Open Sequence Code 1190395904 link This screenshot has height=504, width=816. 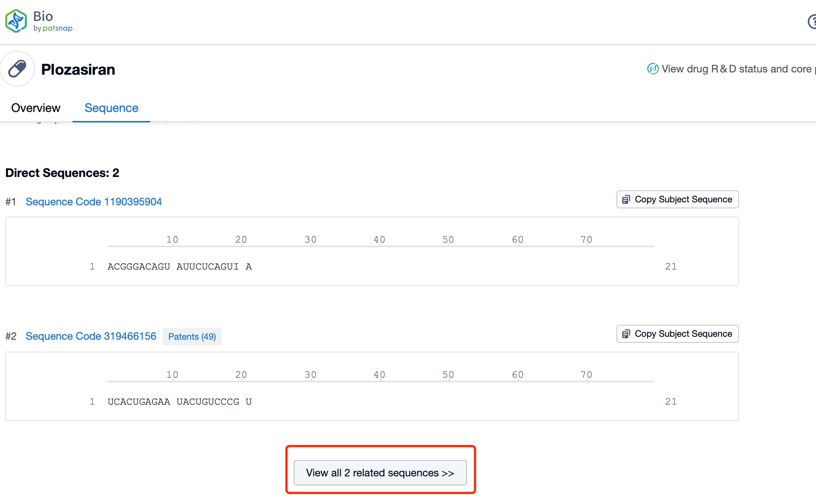click(93, 202)
